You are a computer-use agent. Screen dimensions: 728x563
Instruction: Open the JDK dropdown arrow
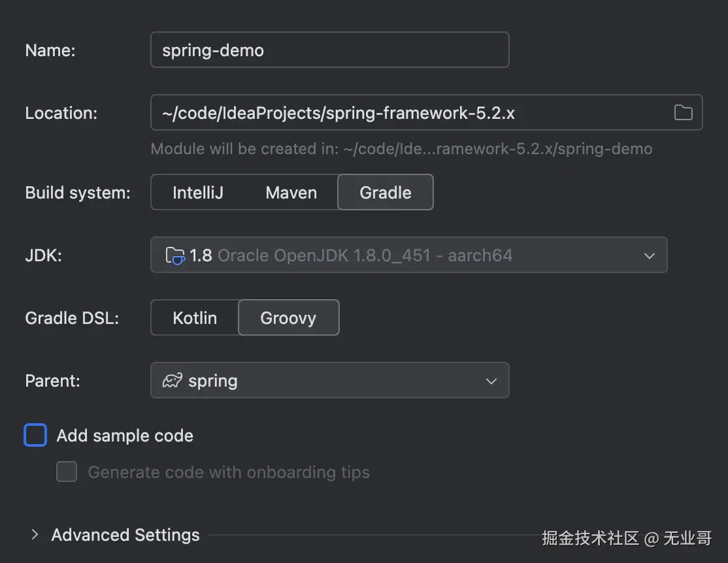[x=649, y=255]
